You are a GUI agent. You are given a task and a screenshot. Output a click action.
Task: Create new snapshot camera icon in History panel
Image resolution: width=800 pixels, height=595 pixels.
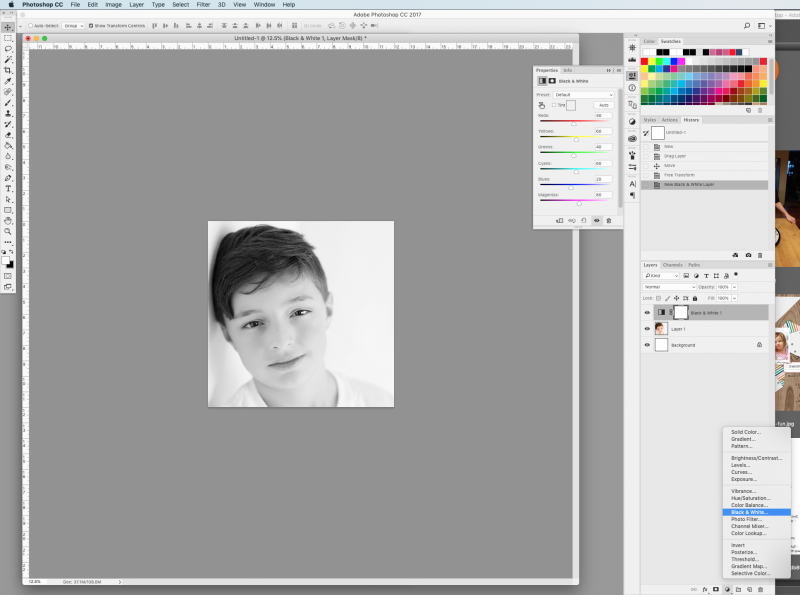coord(748,255)
